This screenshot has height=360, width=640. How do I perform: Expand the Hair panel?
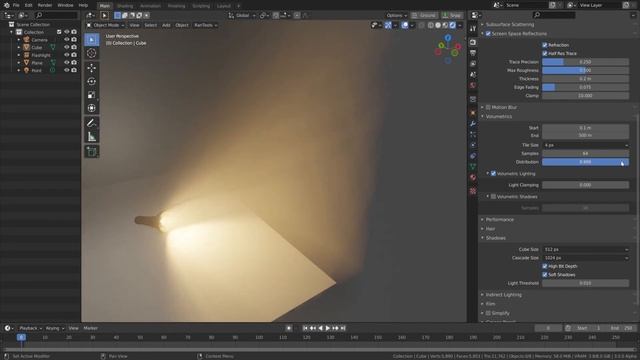[490, 229]
